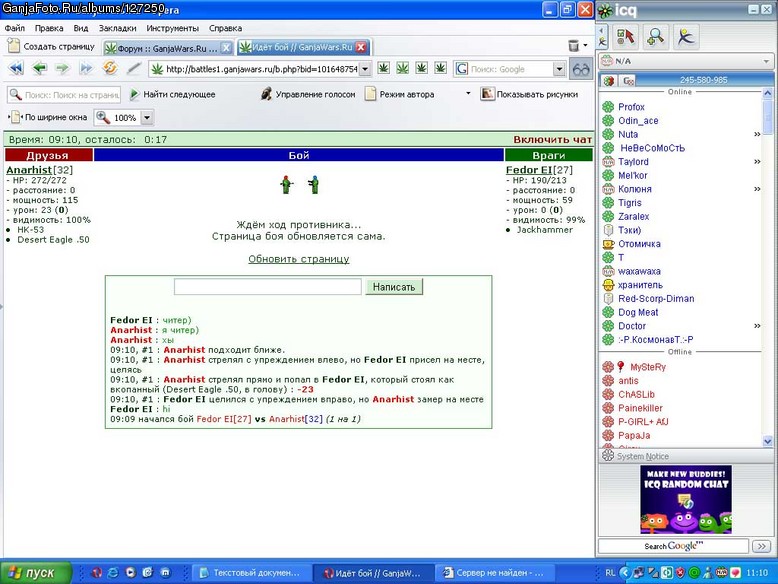Click the browser back arrow button
This screenshot has width=778, height=584.
pos(40,68)
